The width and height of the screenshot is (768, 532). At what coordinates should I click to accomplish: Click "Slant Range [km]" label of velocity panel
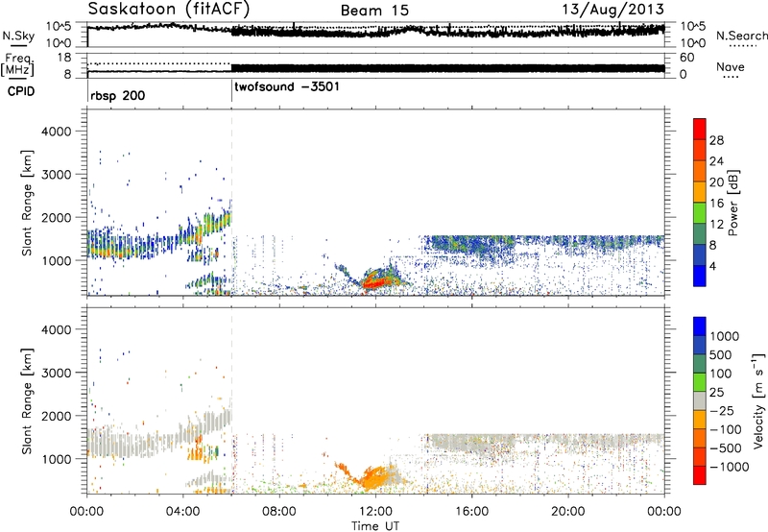pyautogui.click(x=27, y=400)
